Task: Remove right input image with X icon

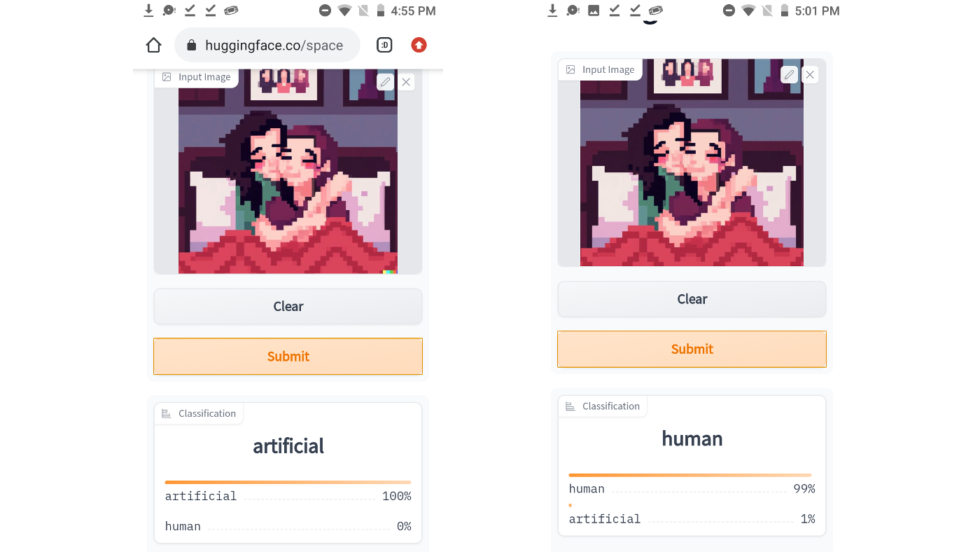Action: point(810,74)
